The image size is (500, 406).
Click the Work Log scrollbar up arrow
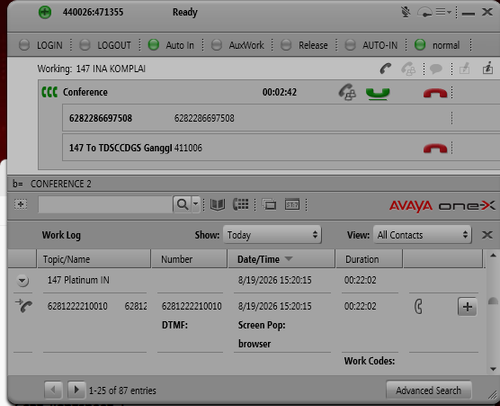[493, 256]
